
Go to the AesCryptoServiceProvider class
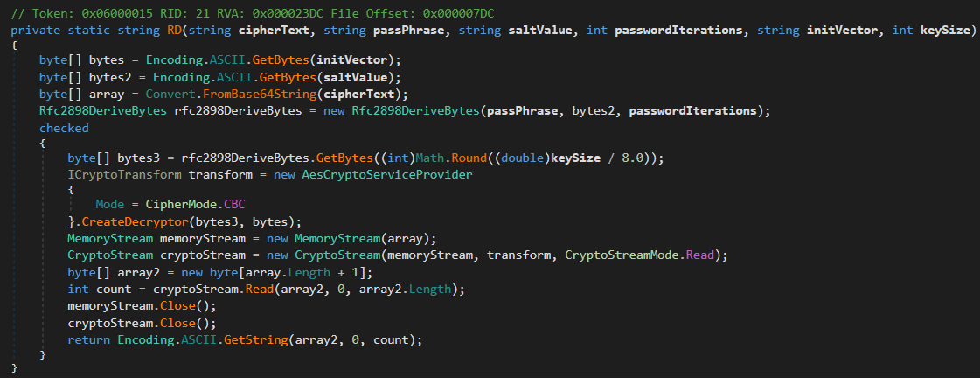click(x=387, y=175)
